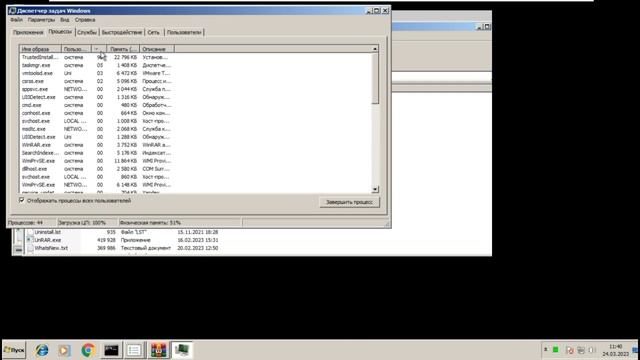This screenshot has height=360, width=640.
Task: Click the green square tray icon
Action: 556,350
